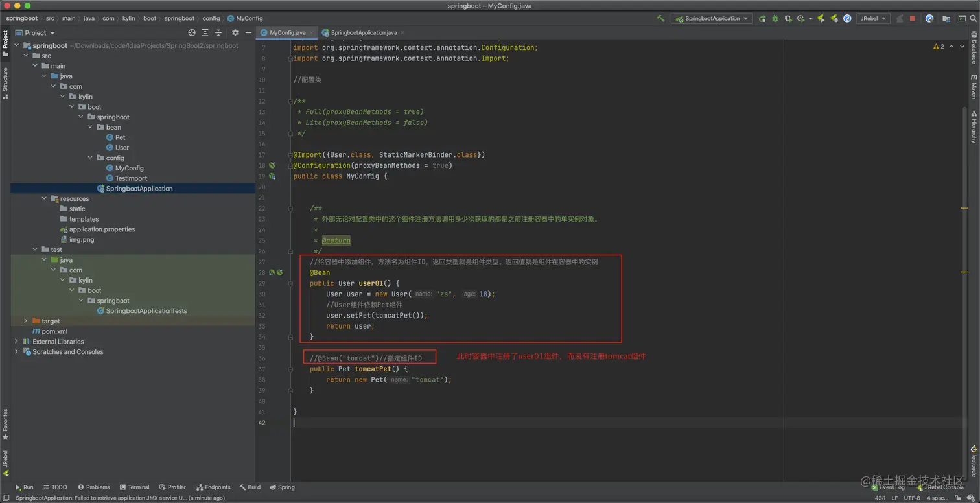Click the Spring bean gutter icon at line 18
This screenshot has height=503, width=980.
(x=272, y=165)
